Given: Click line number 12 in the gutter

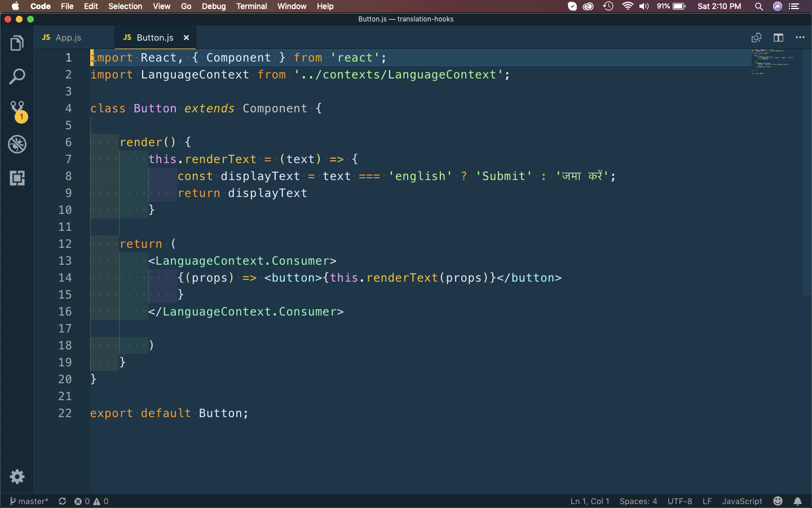Looking at the screenshot, I should coord(65,244).
